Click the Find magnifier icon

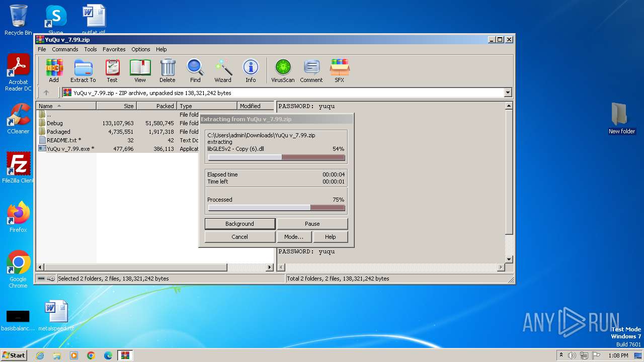coord(195,70)
